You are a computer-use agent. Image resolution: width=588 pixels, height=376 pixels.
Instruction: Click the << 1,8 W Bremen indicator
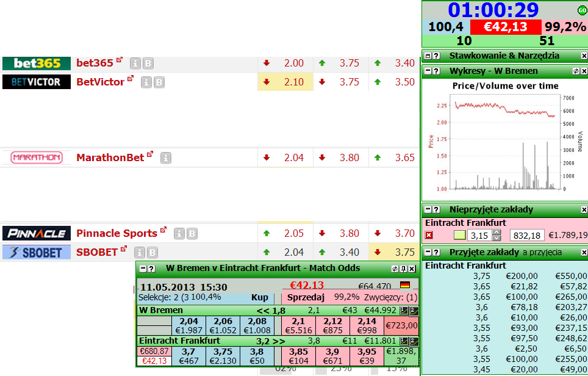pyautogui.click(x=271, y=311)
